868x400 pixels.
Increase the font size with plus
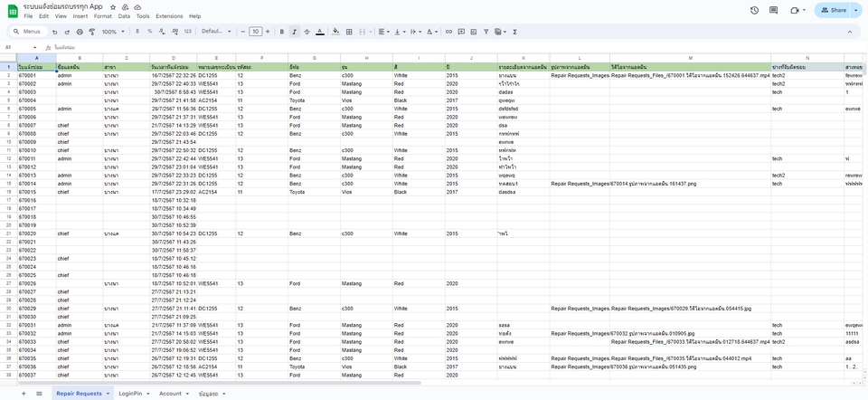(x=268, y=32)
